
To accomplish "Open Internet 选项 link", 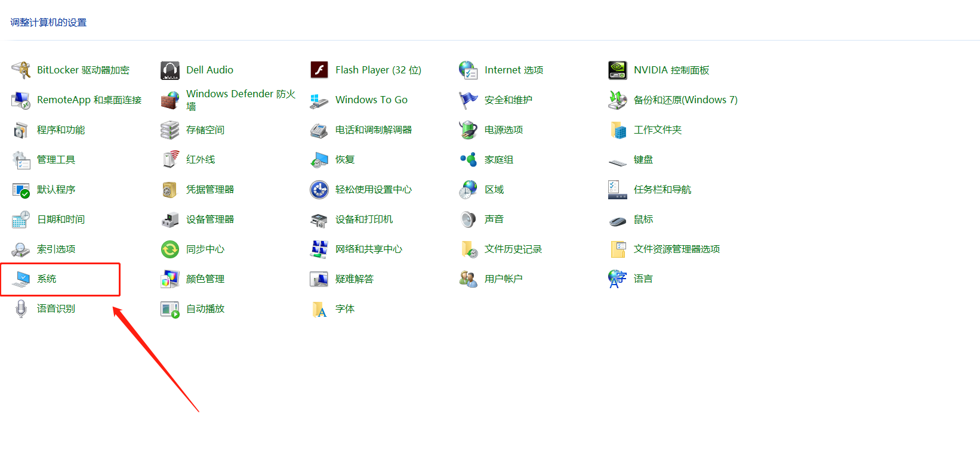I will (x=513, y=70).
